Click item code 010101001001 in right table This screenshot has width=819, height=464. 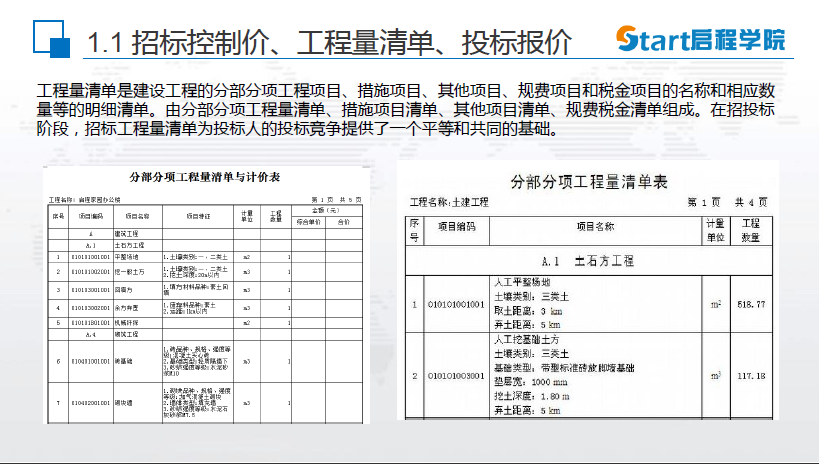point(455,304)
